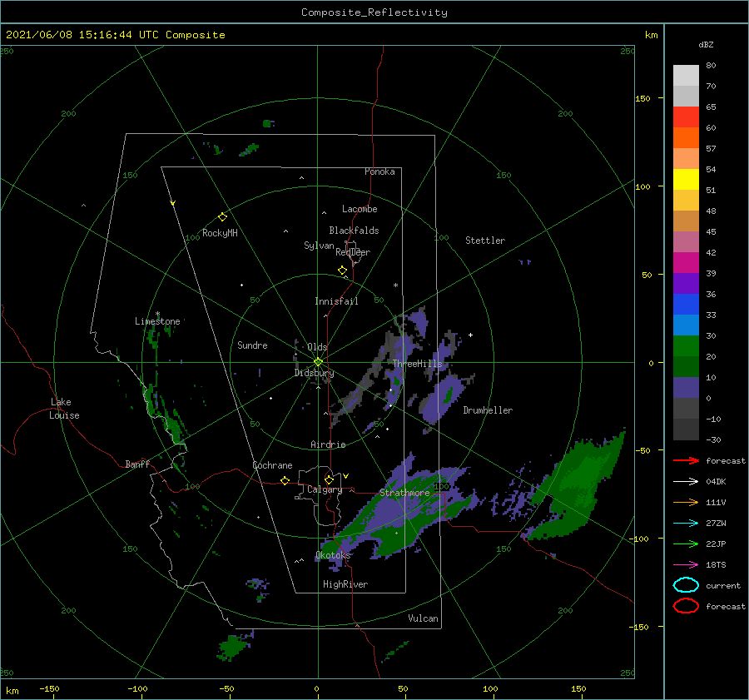Screen dimensions: 749x700
Task: Click the dark grey -10 dBZ swatch
Action: 686,429
